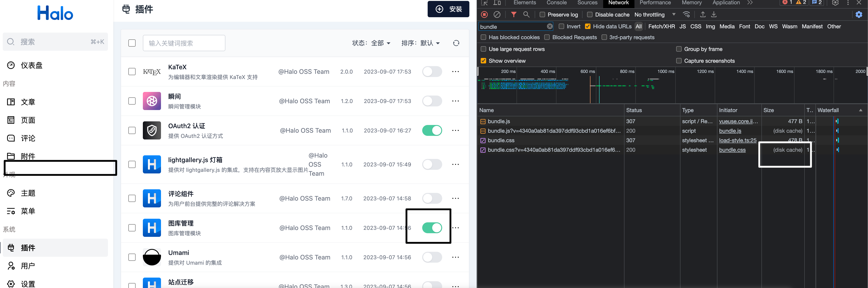
Task: Open the No throttling dropdown
Action: point(653,14)
